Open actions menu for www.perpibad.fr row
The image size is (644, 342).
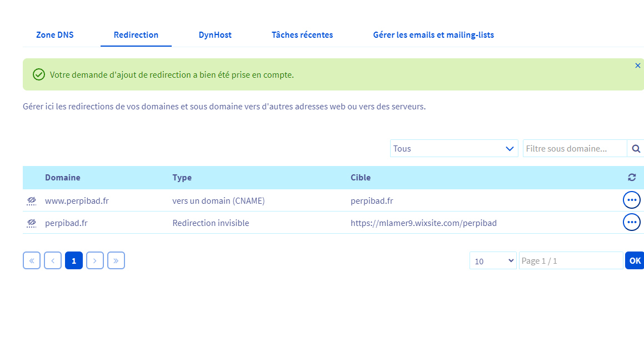[632, 200]
